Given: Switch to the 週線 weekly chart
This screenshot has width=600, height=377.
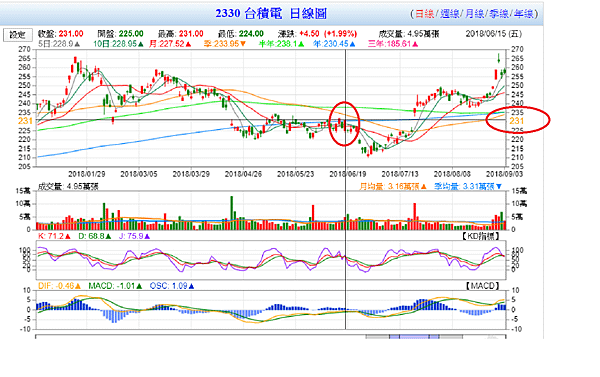Looking at the screenshot, I should (450, 14).
